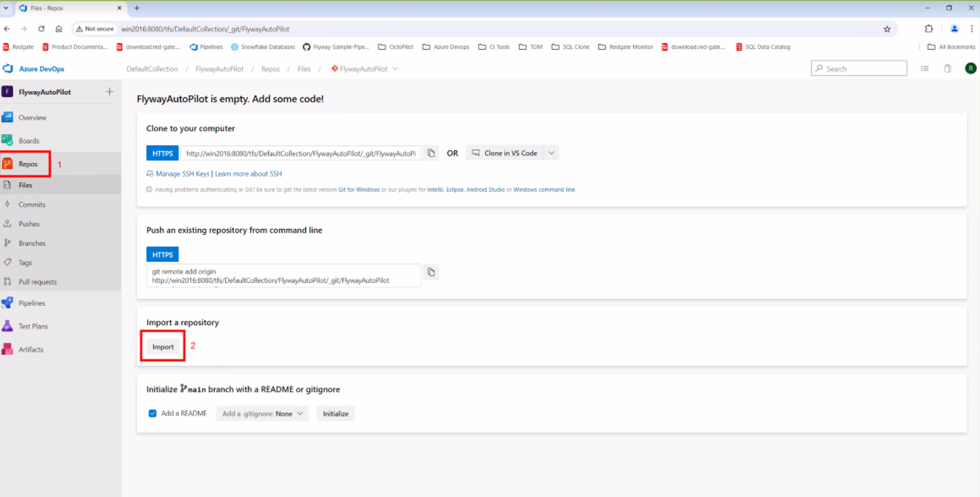Select Pull requests in the Repos menu

pyautogui.click(x=37, y=282)
